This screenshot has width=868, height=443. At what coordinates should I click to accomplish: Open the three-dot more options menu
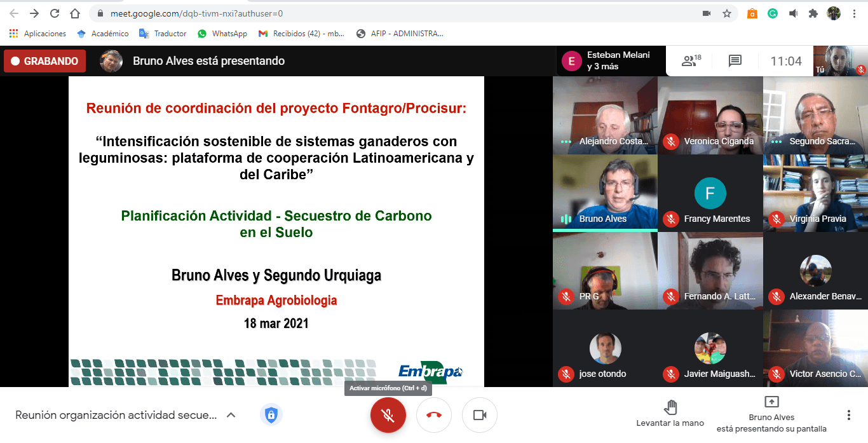pyautogui.click(x=848, y=415)
